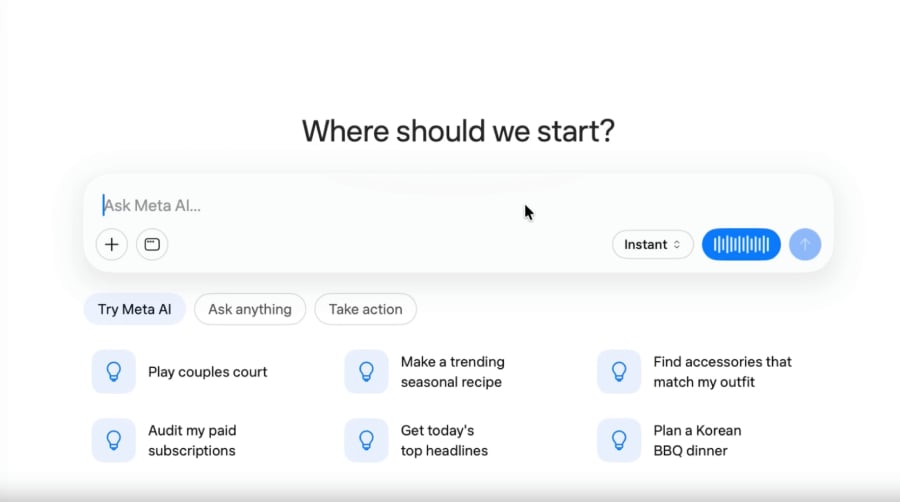This screenshot has width=900, height=502.
Task: Click the send arrow button
Action: 805,244
